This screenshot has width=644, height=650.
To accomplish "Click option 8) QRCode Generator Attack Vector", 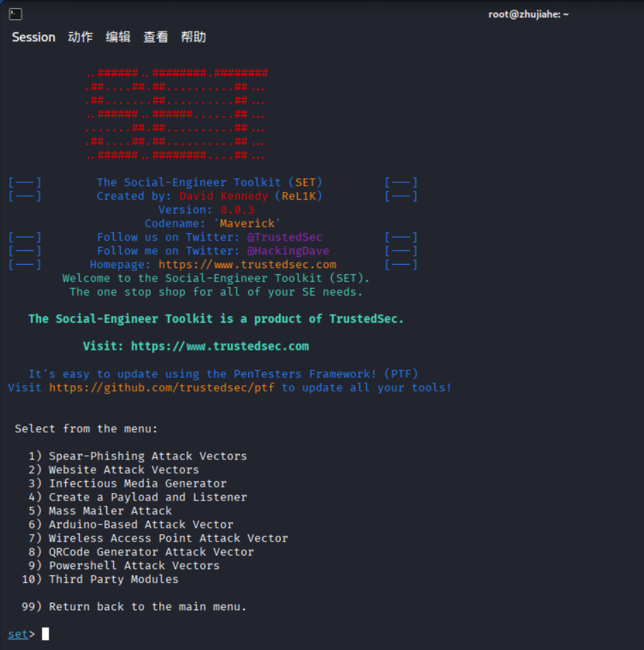I will click(141, 552).
